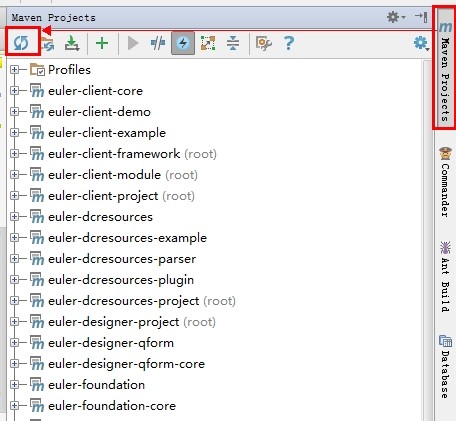Select the euler-designer-qform project
This screenshot has width=456, height=421.
point(111,343)
